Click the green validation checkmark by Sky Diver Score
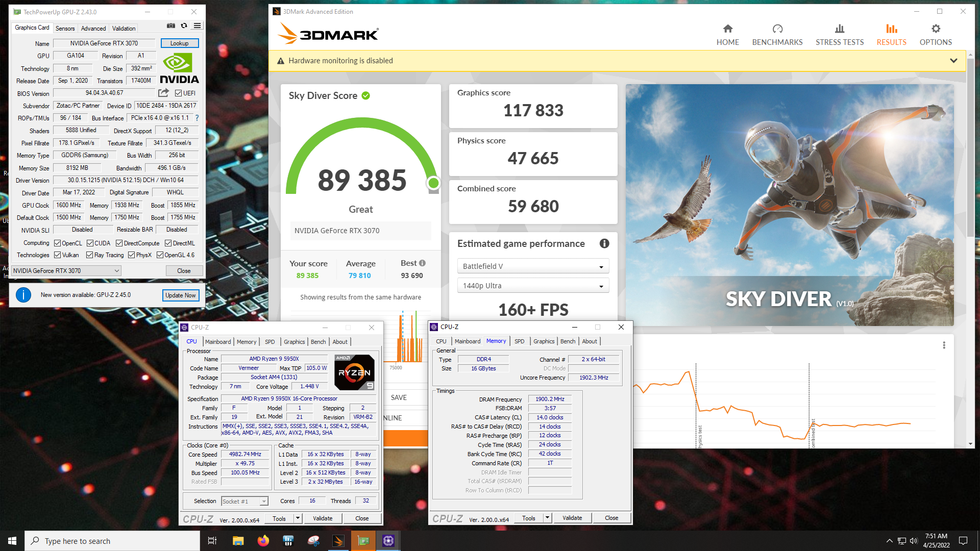The height and width of the screenshot is (551, 980). (366, 95)
